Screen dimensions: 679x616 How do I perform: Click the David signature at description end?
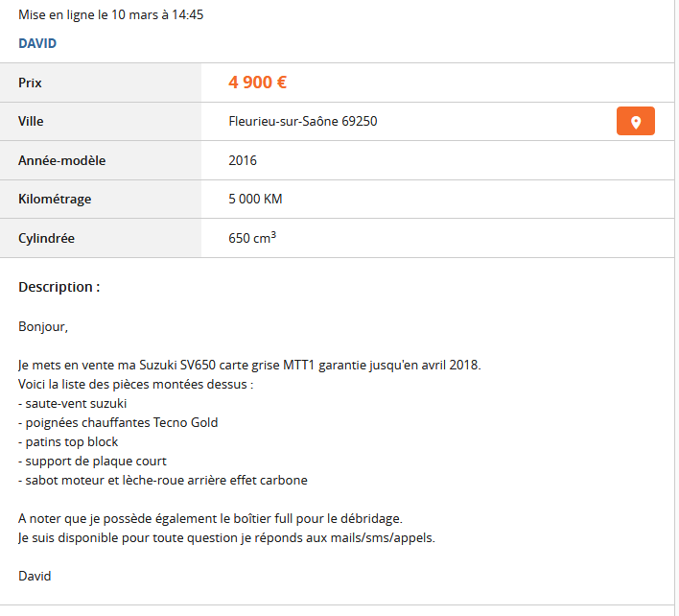pyautogui.click(x=35, y=576)
